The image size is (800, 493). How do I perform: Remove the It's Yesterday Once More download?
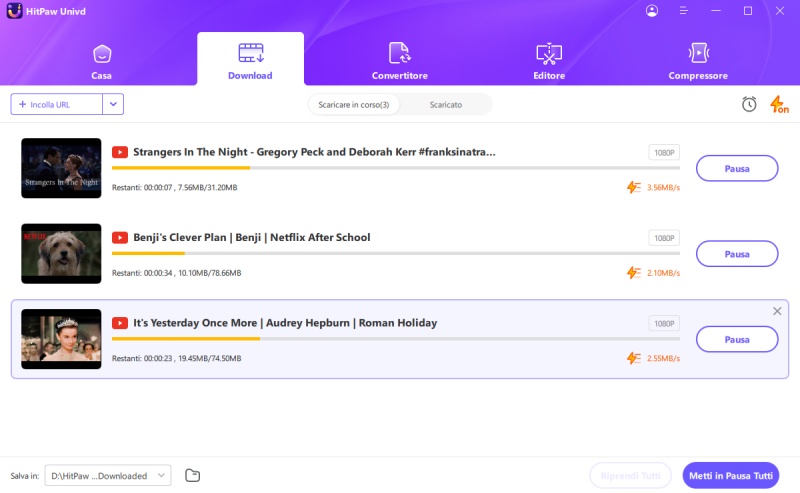[777, 311]
